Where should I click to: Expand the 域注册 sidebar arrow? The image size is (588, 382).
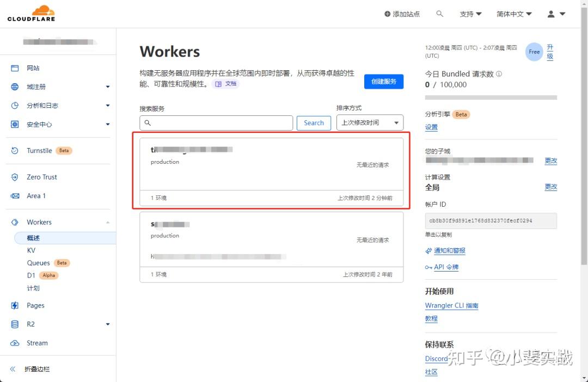[x=108, y=87]
